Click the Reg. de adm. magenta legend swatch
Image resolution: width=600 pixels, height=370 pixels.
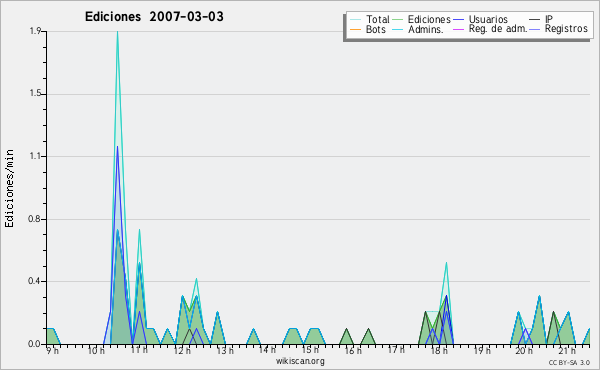(458, 29)
